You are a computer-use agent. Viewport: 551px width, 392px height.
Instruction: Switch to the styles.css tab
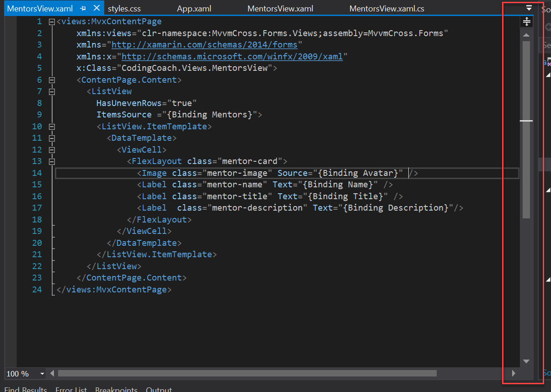point(124,9)
